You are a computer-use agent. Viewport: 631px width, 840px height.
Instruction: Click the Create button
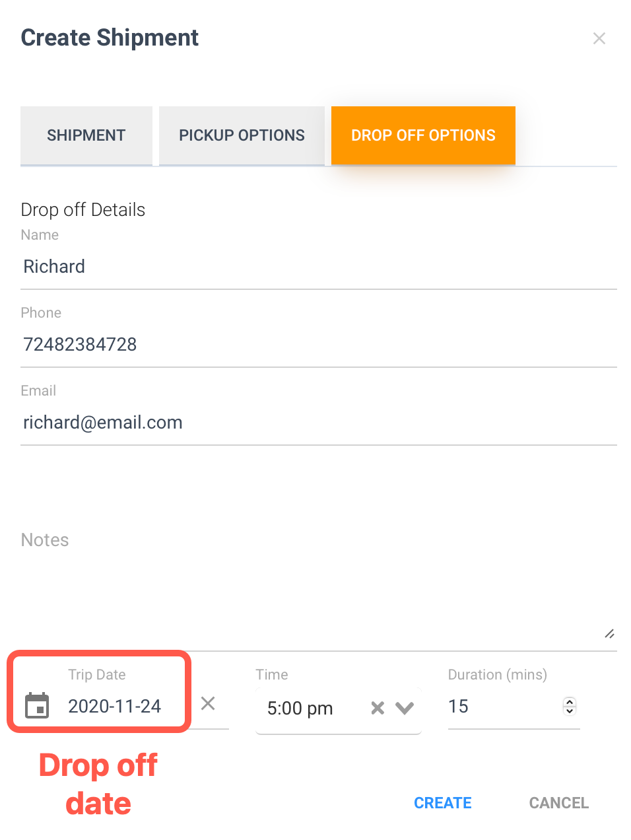pyautogui.click(x=443, y=803)
